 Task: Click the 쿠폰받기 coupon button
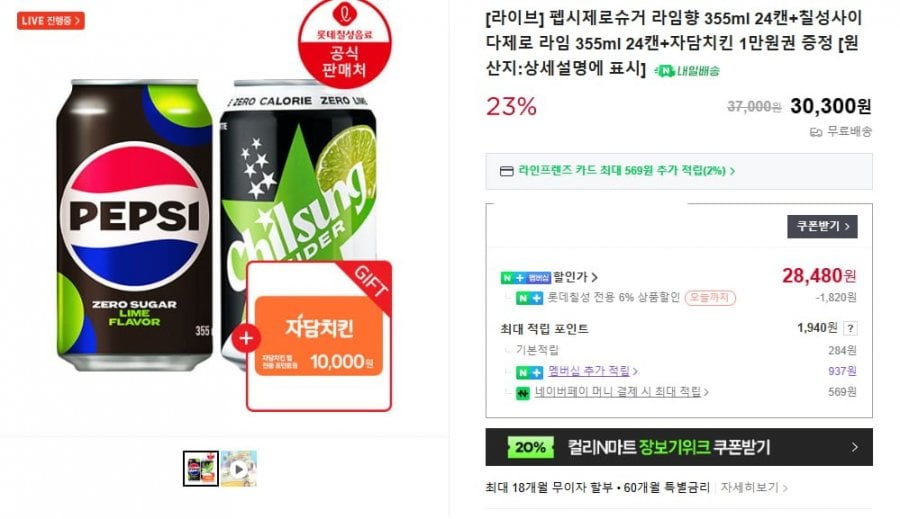pyautogui.click(x=822, y=226)
